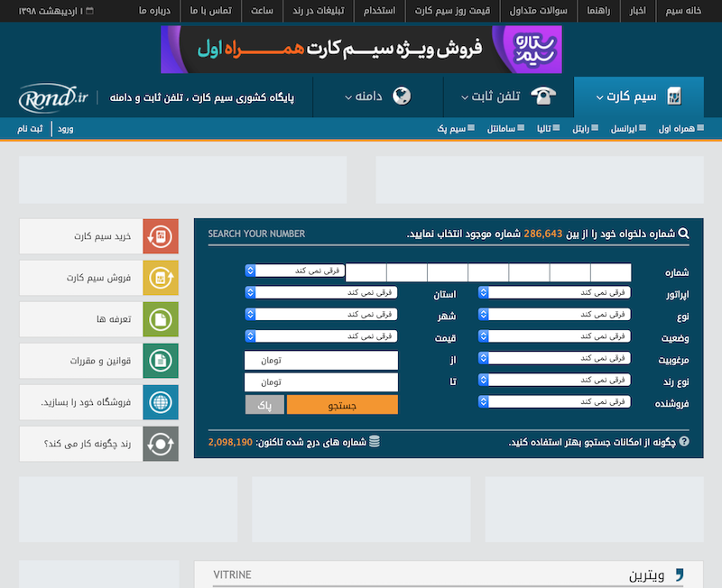The height and width of the screenshot is (588, 722).
Task: Open اخبار news menu item
Action: click(x=638, y=11)
